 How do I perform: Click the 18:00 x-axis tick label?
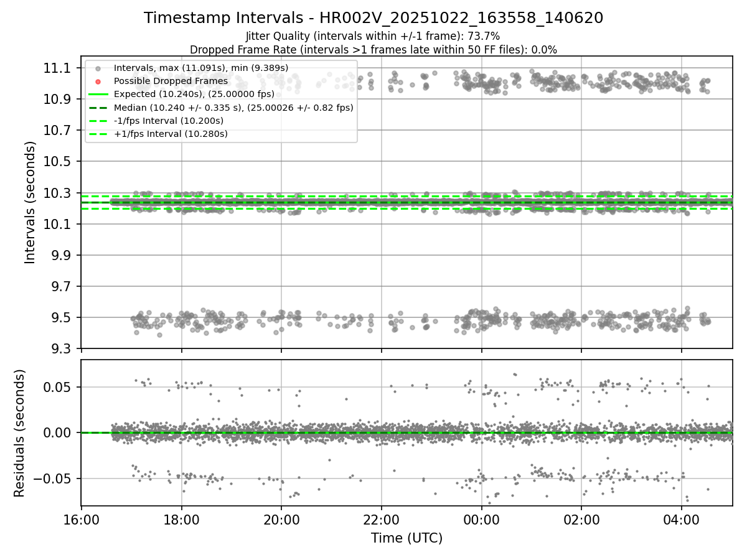[x=181, y=519]
